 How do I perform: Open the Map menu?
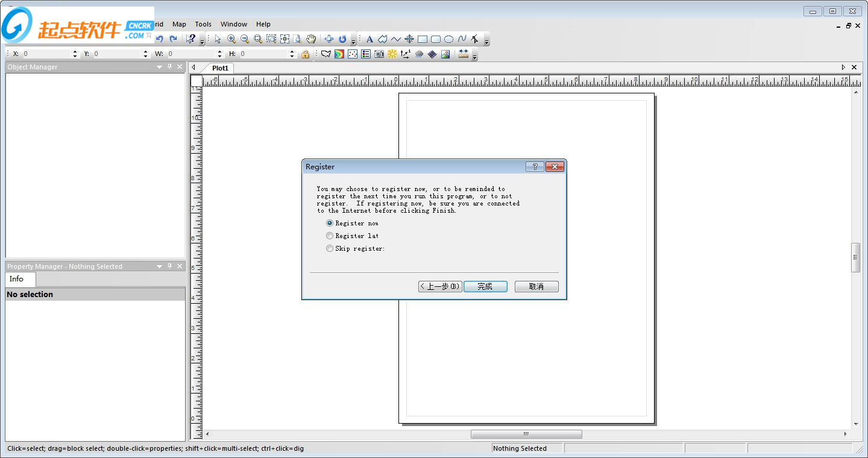[x=179, y=24]
